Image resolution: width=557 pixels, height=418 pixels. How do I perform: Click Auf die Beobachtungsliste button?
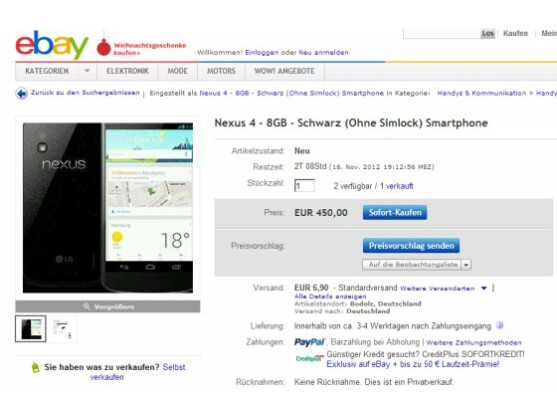coord(412,265)
